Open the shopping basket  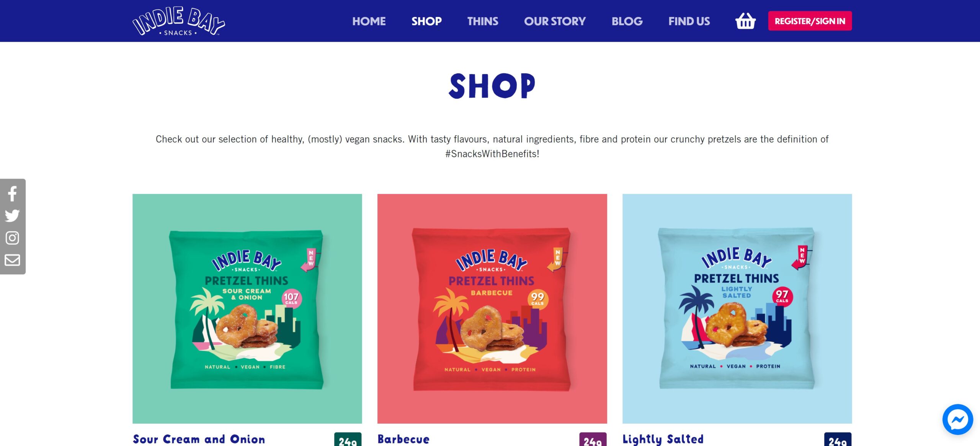click(x=745, y=21)
